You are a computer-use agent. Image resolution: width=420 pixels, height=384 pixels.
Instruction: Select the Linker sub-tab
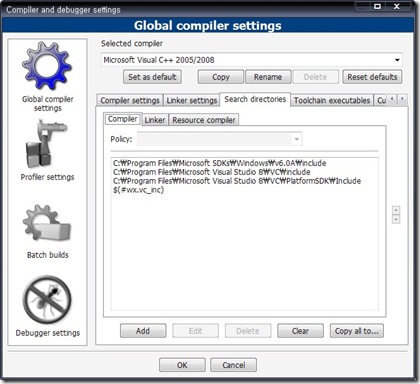(x=155, y=120)
